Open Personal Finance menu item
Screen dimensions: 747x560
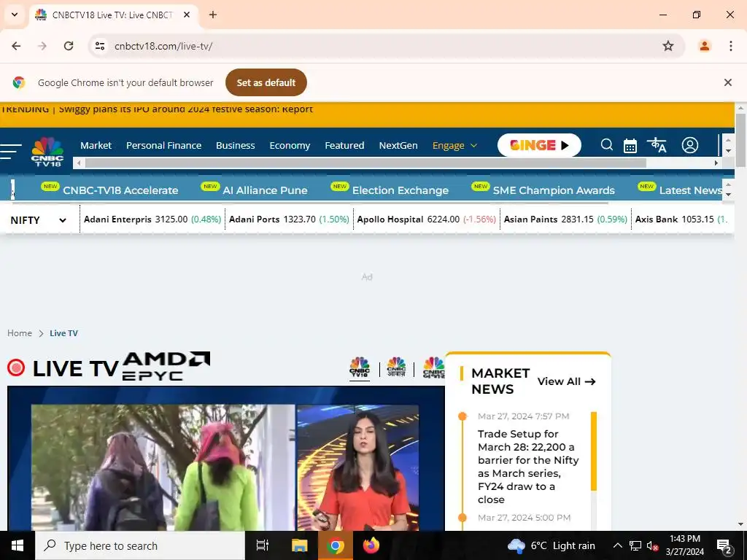click(163, 145)
